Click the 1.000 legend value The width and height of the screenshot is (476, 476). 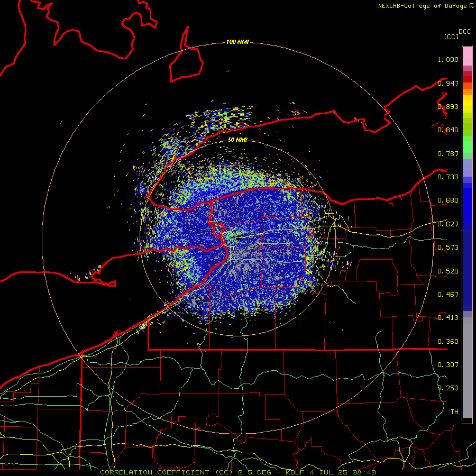tap(448, 59)
